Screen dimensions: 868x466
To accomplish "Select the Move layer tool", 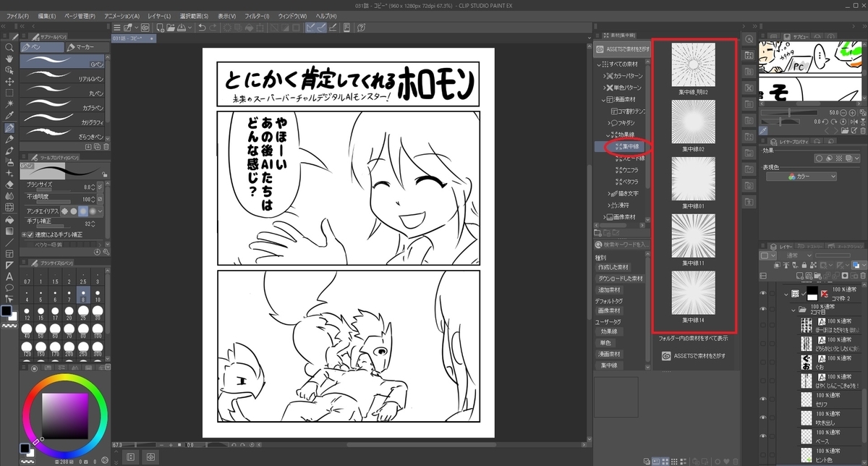I will 9,82.
